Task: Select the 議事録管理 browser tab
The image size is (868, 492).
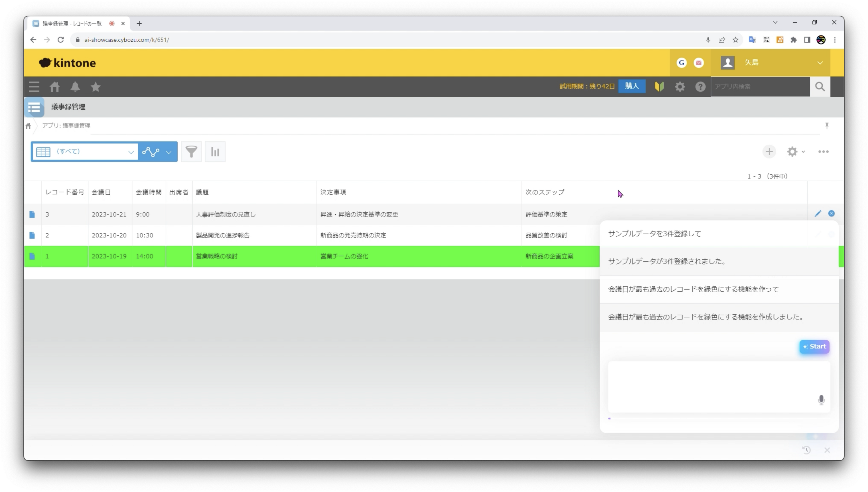Action: pyautogui.click(x=73, y=24)
